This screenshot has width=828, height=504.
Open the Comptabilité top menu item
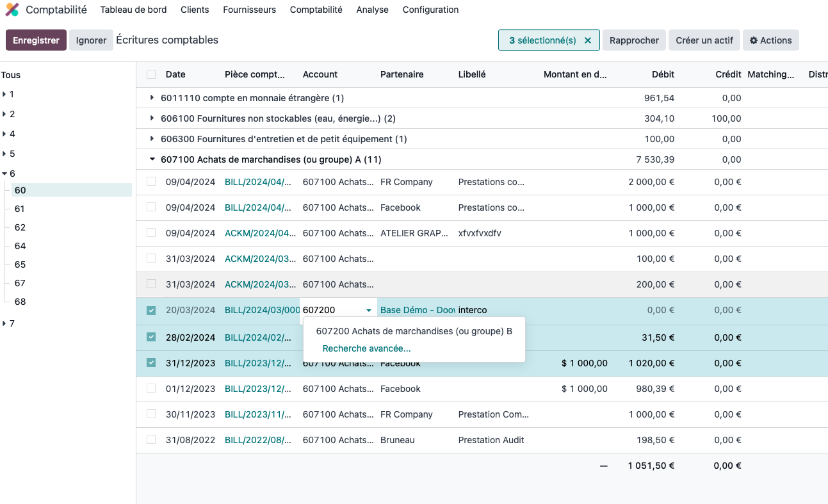(x=316, y=10)
